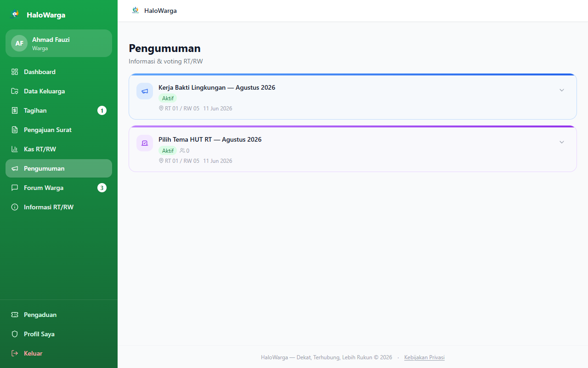Image resolution: width=588 pixels, height=368 pixels.
Task: Click the Kerja Bakti Lingkungan — Agustus 2026 title
Action: (x=217, y=87)
